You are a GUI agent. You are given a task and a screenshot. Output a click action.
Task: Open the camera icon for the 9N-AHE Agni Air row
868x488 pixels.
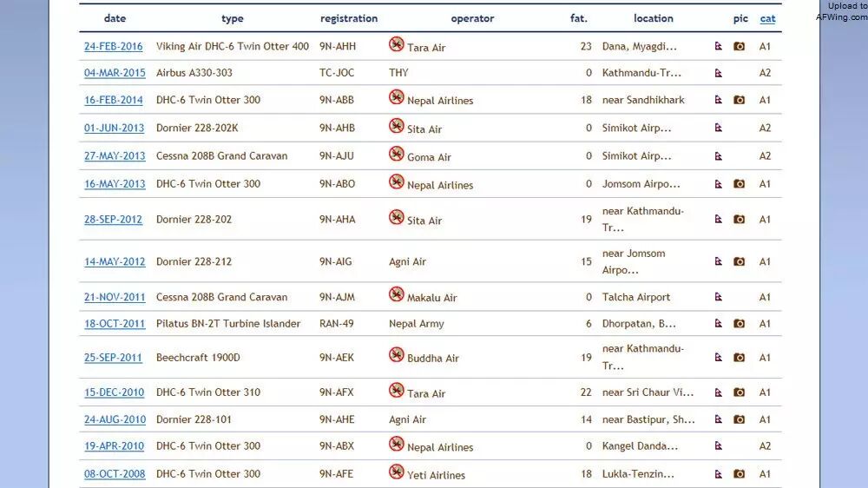pos(739,420)
